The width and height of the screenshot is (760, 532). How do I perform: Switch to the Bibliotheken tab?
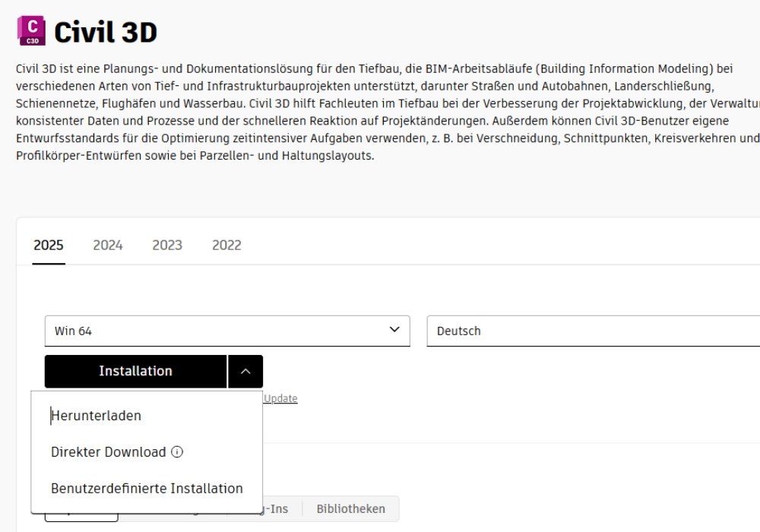(x=351, y=508)
